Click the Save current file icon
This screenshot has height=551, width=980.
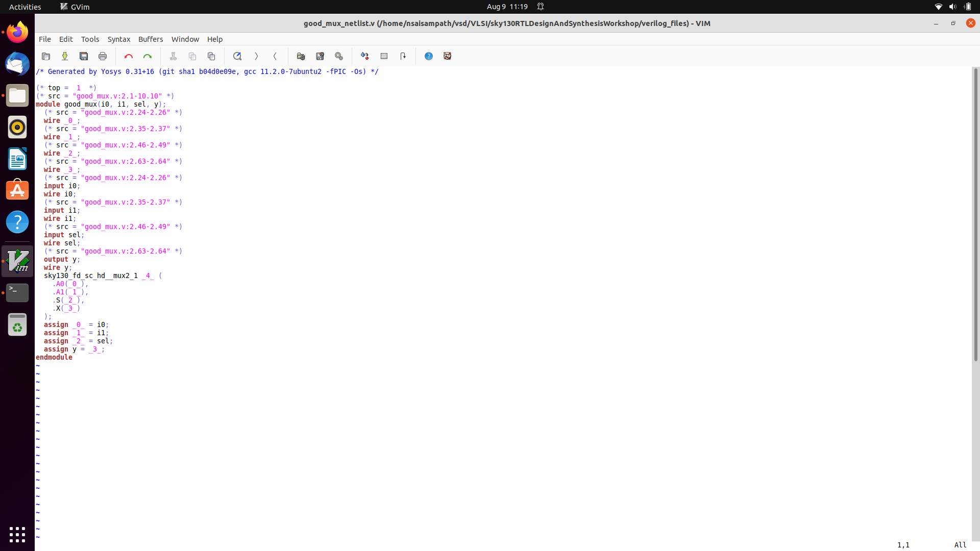coord(65,56)
